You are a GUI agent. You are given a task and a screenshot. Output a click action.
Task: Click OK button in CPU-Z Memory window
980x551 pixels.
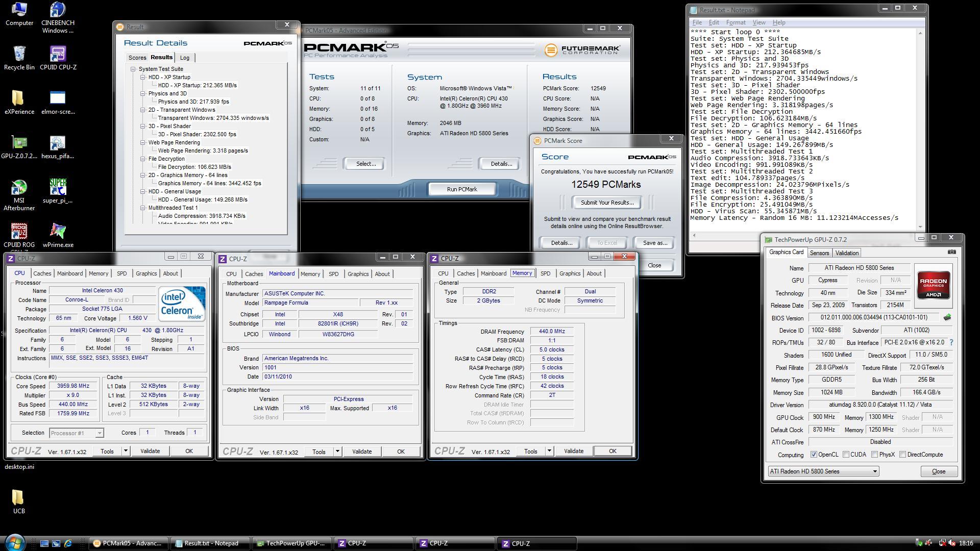pyautogui.click(x=612, y=451)
